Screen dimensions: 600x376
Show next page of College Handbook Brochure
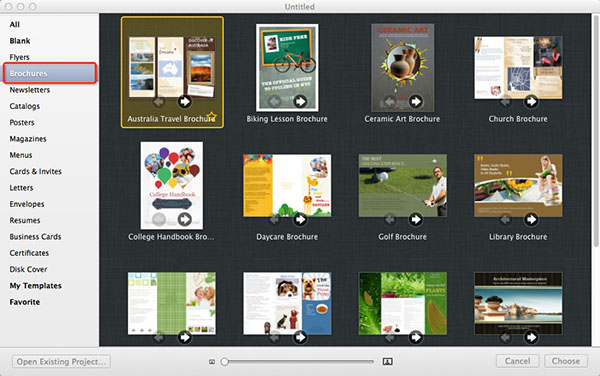[x=185, y=220]
